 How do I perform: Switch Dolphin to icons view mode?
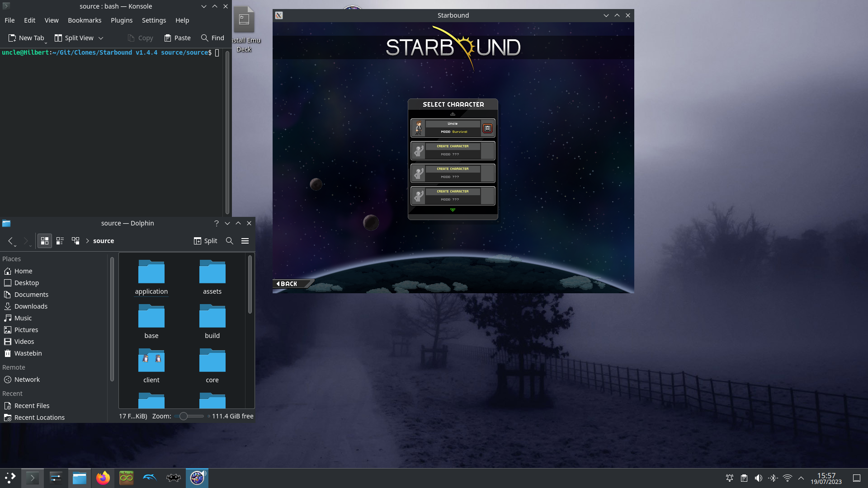tap(44, 241)
